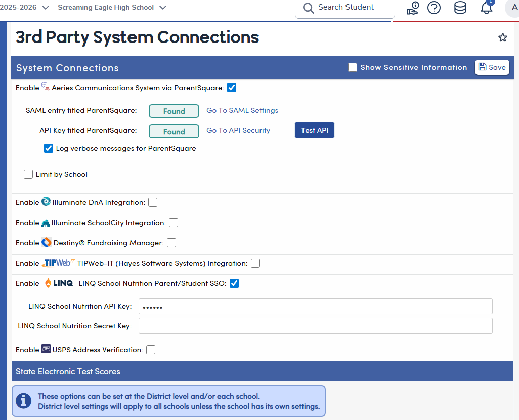This screenshot has height=420, width=519.
Task: Favorite this page with star icon
Action: click(x=502, y=37)
